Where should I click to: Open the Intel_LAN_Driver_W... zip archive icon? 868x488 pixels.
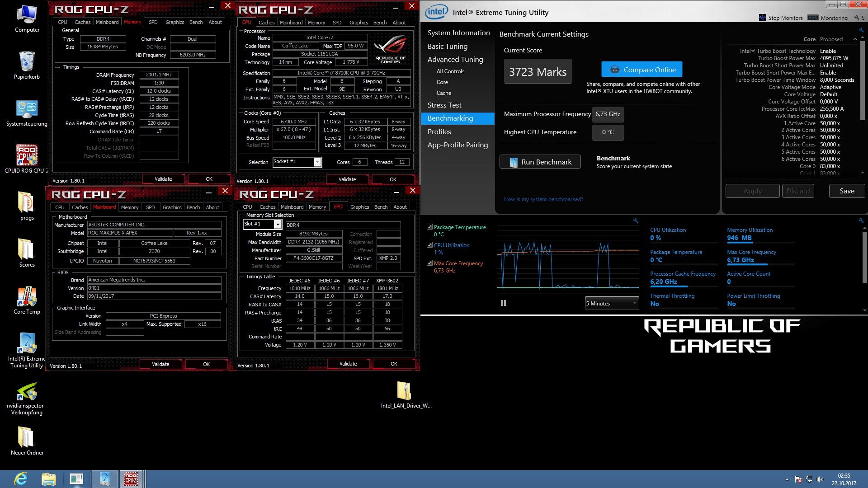click(406, 394)
